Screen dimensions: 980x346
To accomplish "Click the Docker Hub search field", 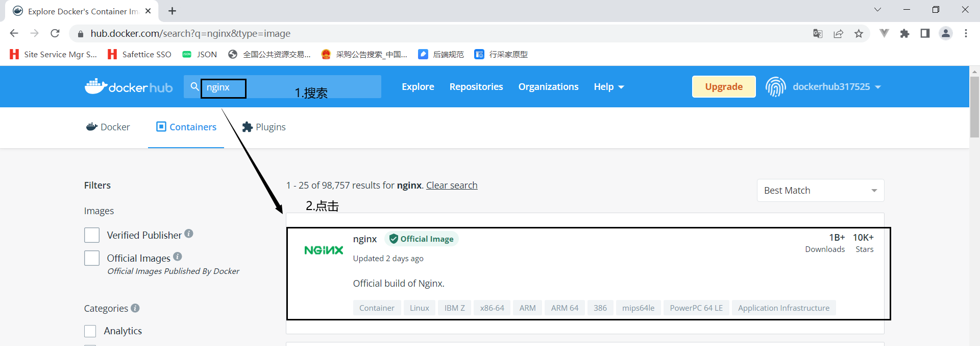I will tap(282, 87).
